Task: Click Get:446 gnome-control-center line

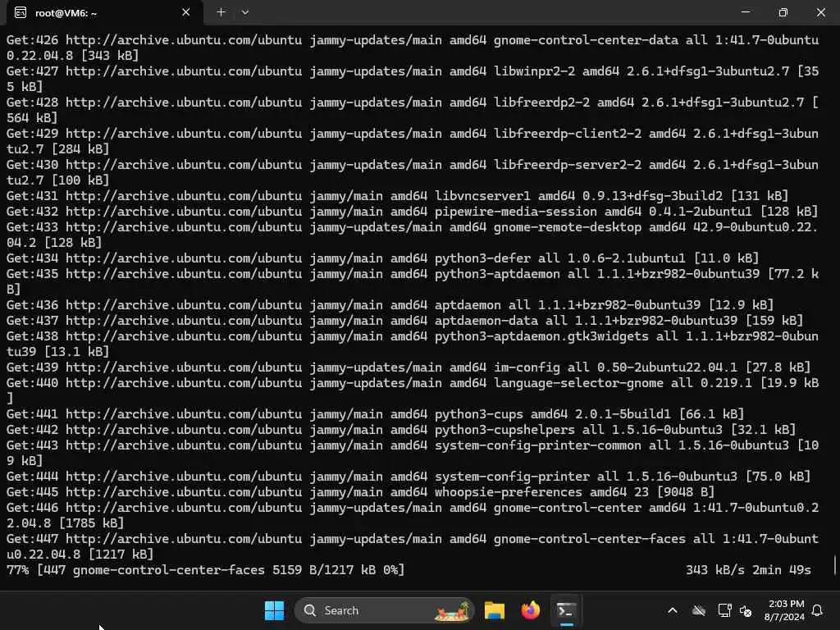Action: tap(413, 515)
